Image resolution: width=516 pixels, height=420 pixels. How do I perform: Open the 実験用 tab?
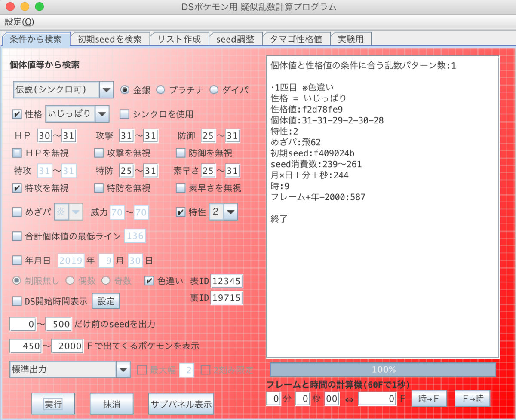tap(351, 39)
